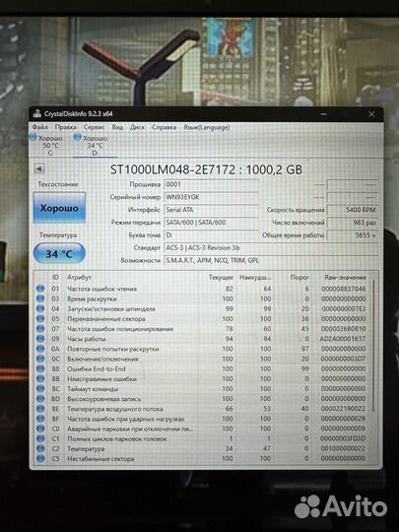399x532 pixels.
Task: Click the Наихудш... column header
Action: point(255,277)
